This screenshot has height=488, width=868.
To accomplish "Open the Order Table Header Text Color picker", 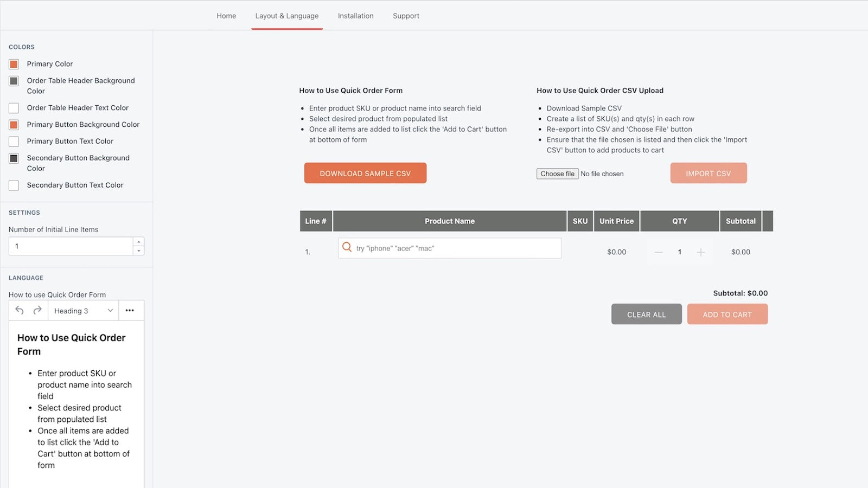I will point(14,108).
